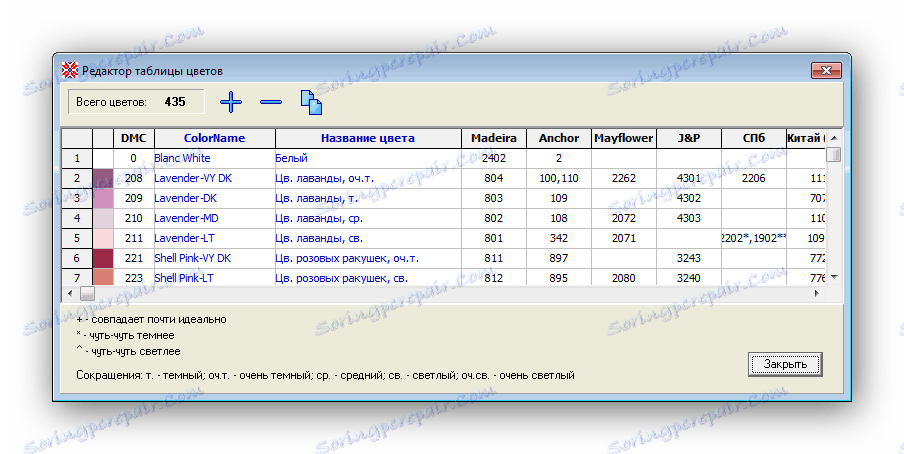Click the blue plus add color icon
904x454 pixels.
coord(231,102)
